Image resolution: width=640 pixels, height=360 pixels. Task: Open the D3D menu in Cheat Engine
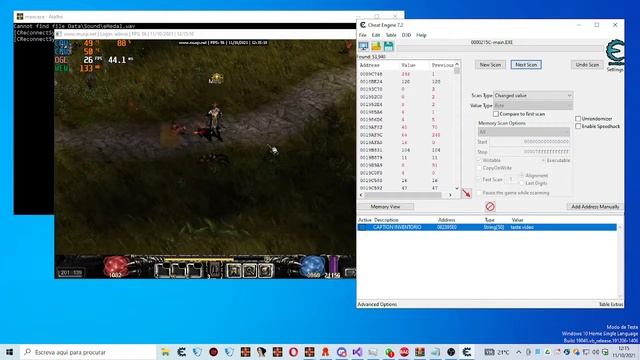406,35
